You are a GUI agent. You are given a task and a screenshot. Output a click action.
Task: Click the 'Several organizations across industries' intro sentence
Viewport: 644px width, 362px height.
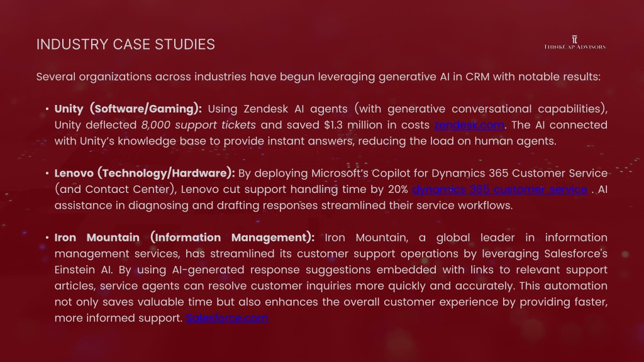tap(318, 77)
